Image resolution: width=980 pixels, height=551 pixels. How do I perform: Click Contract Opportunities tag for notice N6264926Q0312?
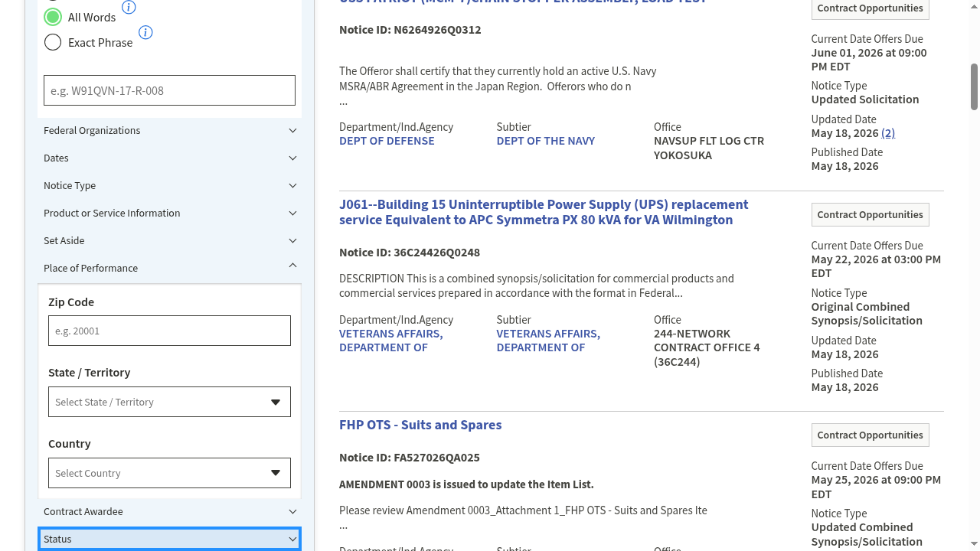pos(870,8)
